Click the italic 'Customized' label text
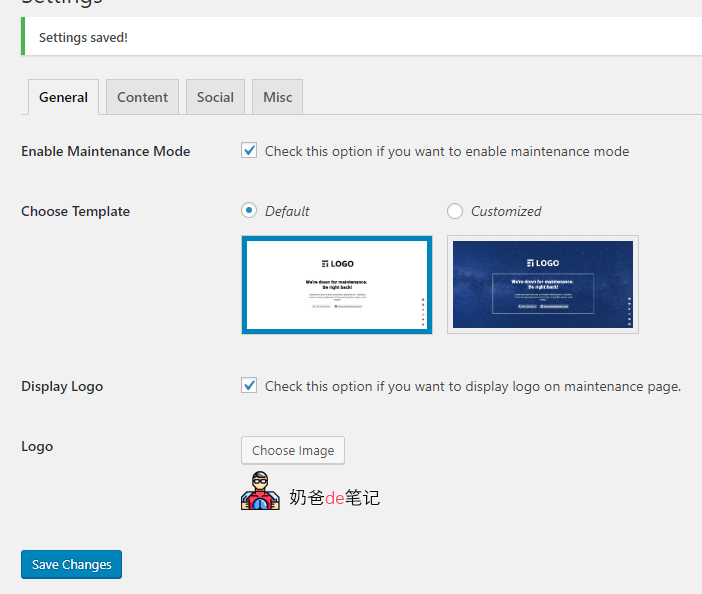 (506, 211)
